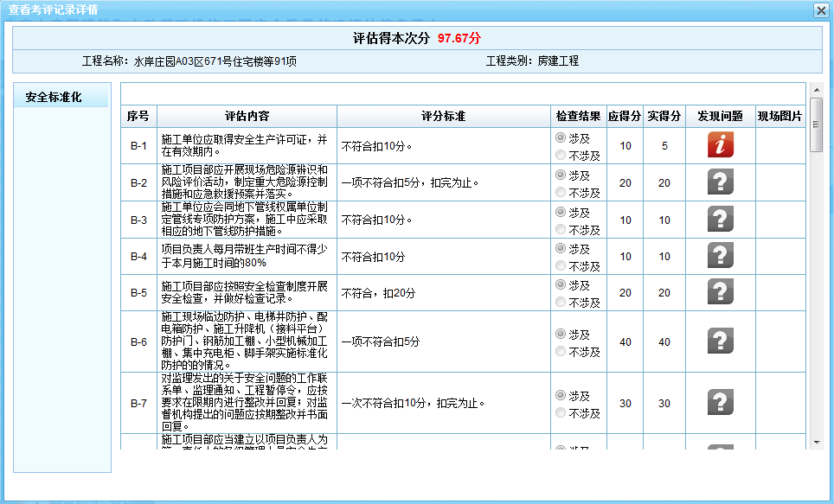The image size is (834, 504).
Task: Open the issue icon in row B-4
Action: 720,256
